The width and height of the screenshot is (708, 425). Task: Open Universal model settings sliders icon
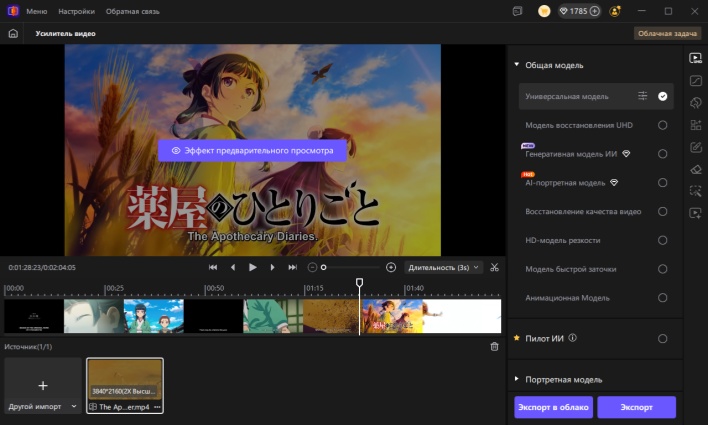(x=642, y=96)
